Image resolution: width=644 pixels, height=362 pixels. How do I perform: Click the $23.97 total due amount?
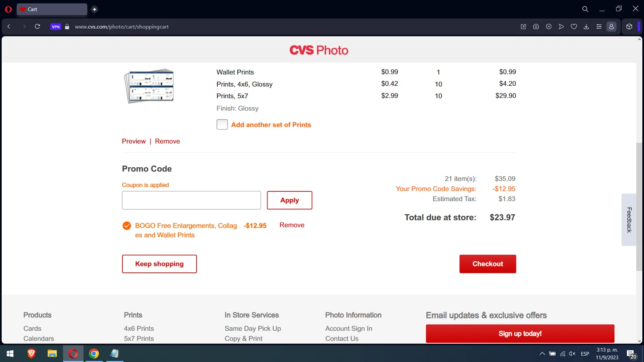coord(502,217)
